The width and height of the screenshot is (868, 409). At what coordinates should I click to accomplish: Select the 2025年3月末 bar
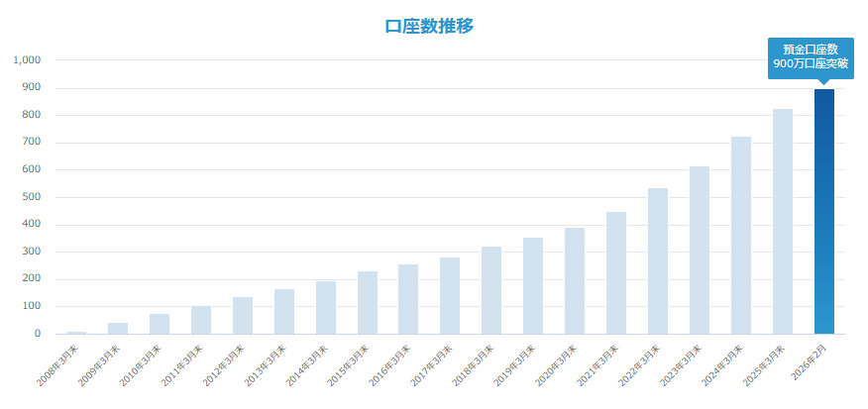tap(782, 222)
